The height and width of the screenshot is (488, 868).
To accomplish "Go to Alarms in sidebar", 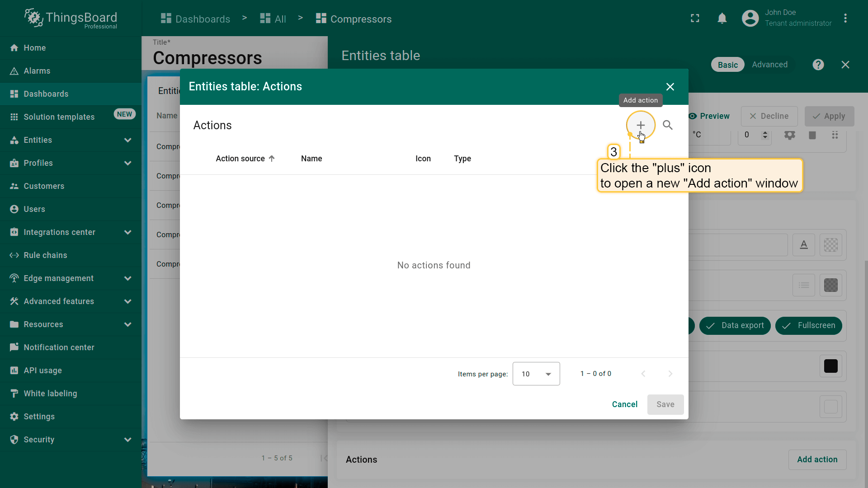I will (37, 71).
